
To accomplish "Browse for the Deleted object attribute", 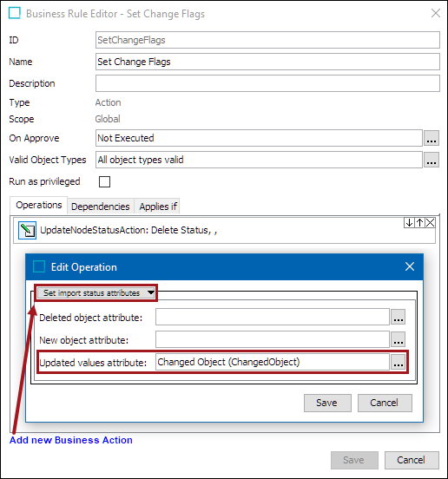I will point(399,317).
